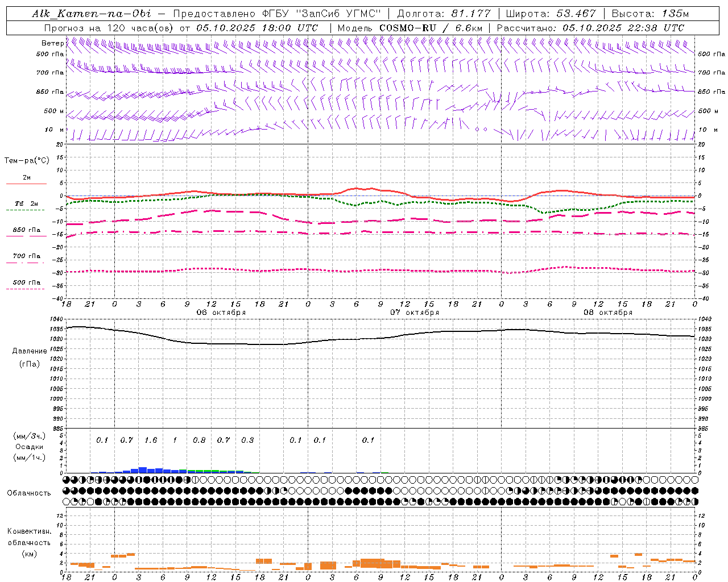Image resolution: width=728 pixels, height=582 pixels.
Task: Select the Высота: 135м header entry
Action: tap(650, 14)
